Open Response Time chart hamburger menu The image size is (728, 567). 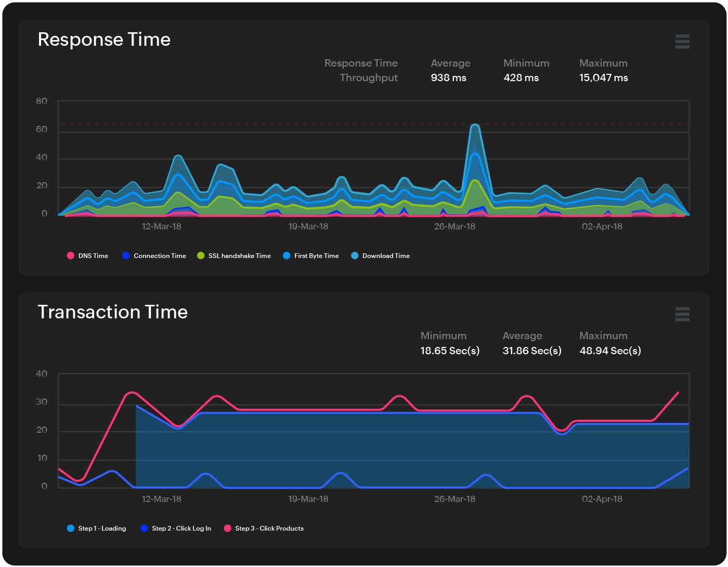click(x=682, y=42)
